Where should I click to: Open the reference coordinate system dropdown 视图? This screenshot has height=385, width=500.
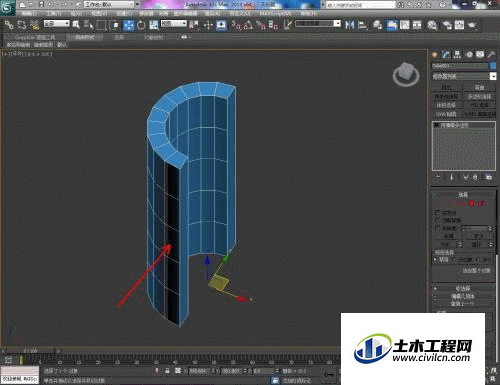pos(174,23)
